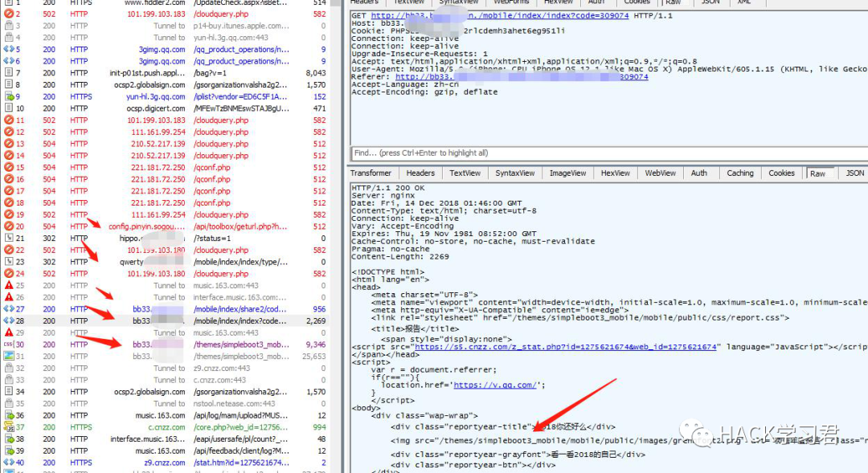The height and width of the screenshot is (473, 868).
Task: Click the redirect icon of session 21
Action: tap(9, 238)
